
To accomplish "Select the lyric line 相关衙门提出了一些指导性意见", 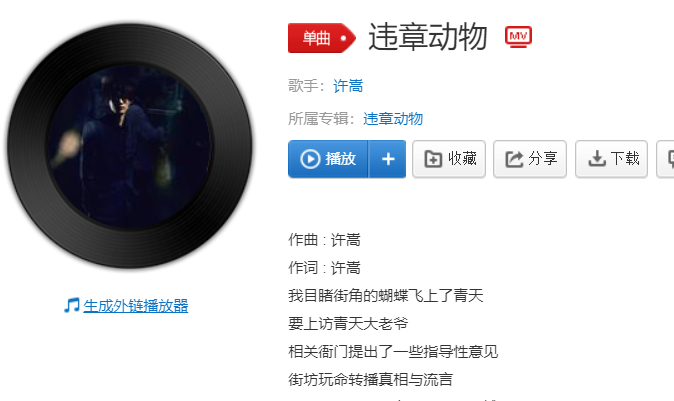I will (393, 352).
